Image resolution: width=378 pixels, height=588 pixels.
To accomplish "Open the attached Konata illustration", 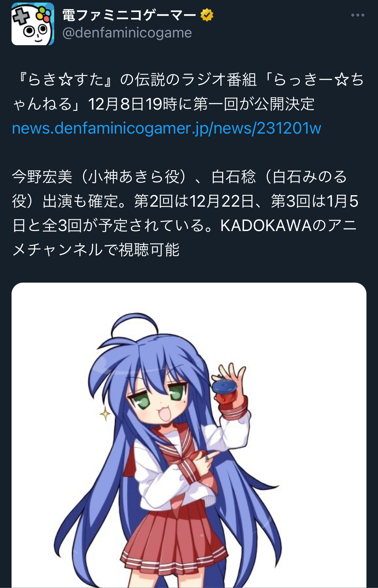I will pyautogui.click(x=189, y=435).
